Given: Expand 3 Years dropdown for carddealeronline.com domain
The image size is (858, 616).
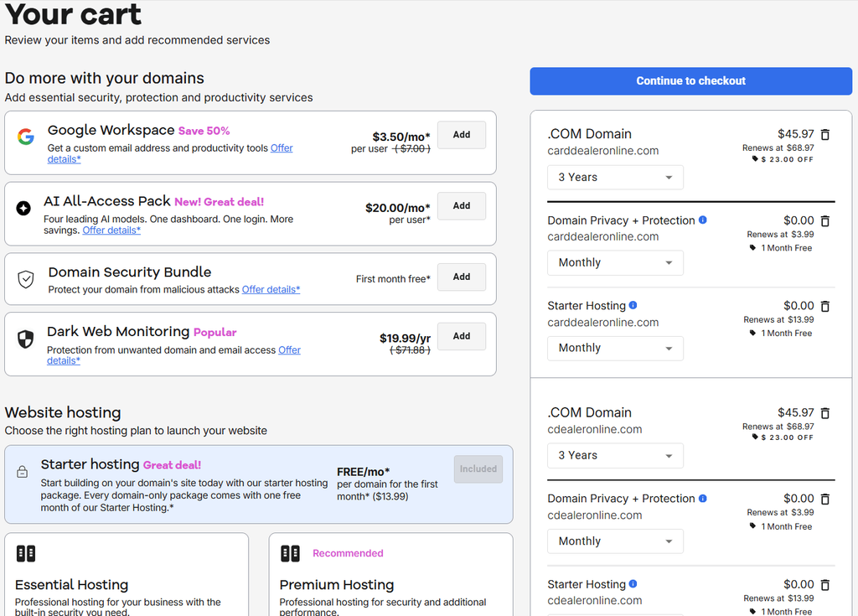Looking at the screenshot, I should point(615,178).
